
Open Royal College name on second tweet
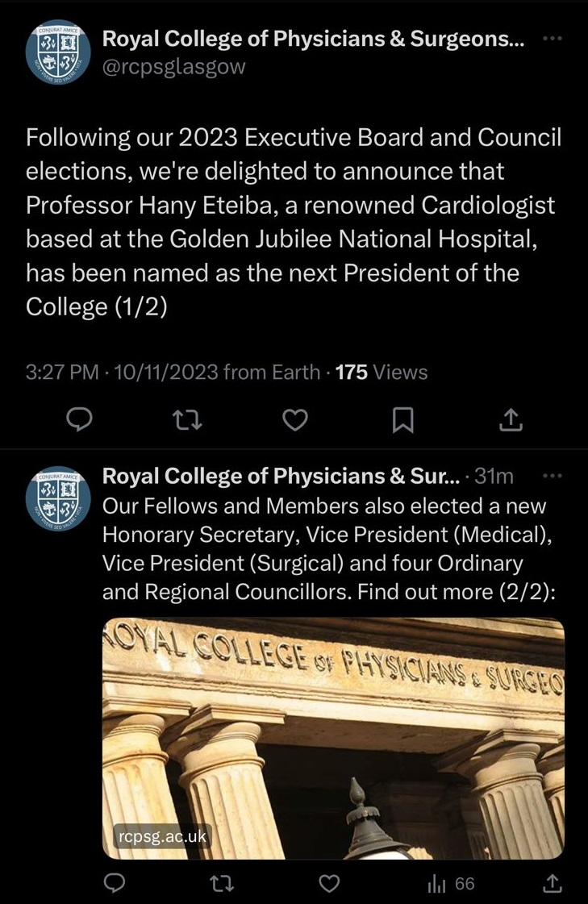coord(281,477)
